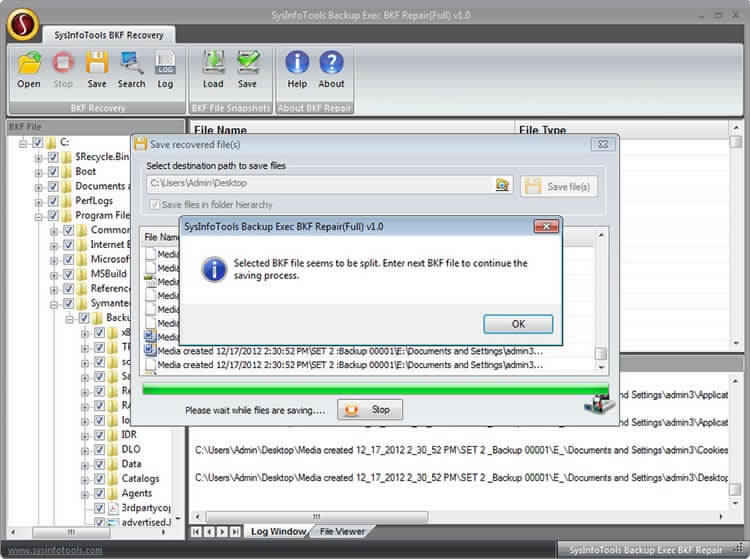Select the SysInfoTools BKF Recovery ribbon tab

(x=109, y=35)
